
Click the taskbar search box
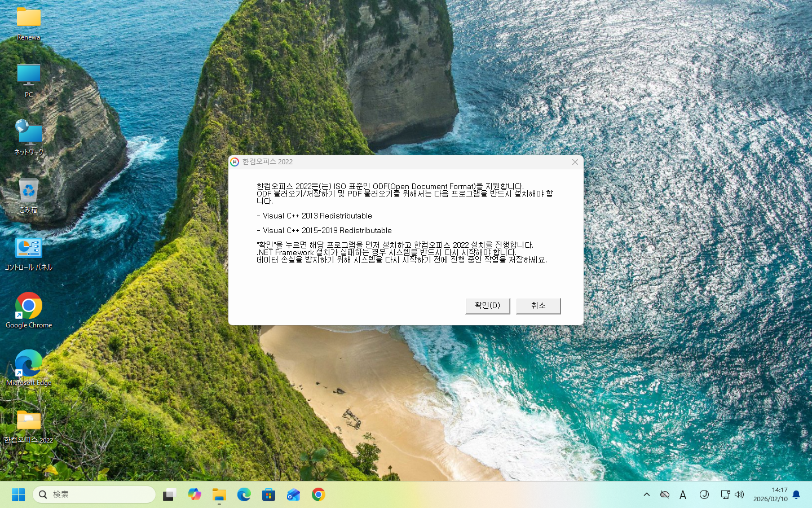pyautogui.click(x=94, y=494)
